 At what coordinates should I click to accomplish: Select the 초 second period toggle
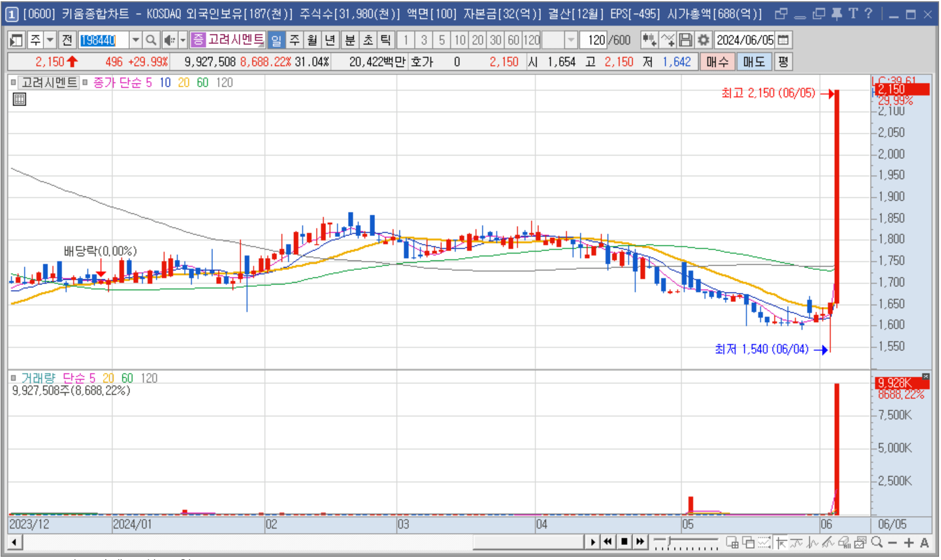pos(367,40)
